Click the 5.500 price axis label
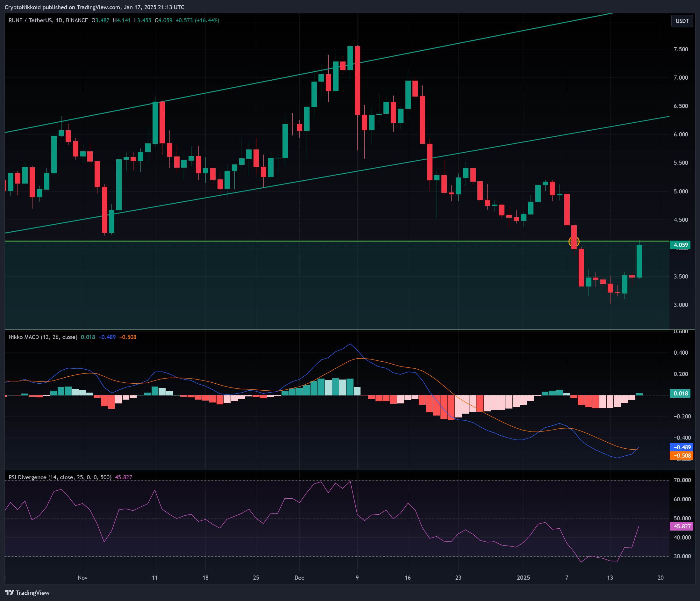This screenshot has height=601, width=700. pos(681,163)
